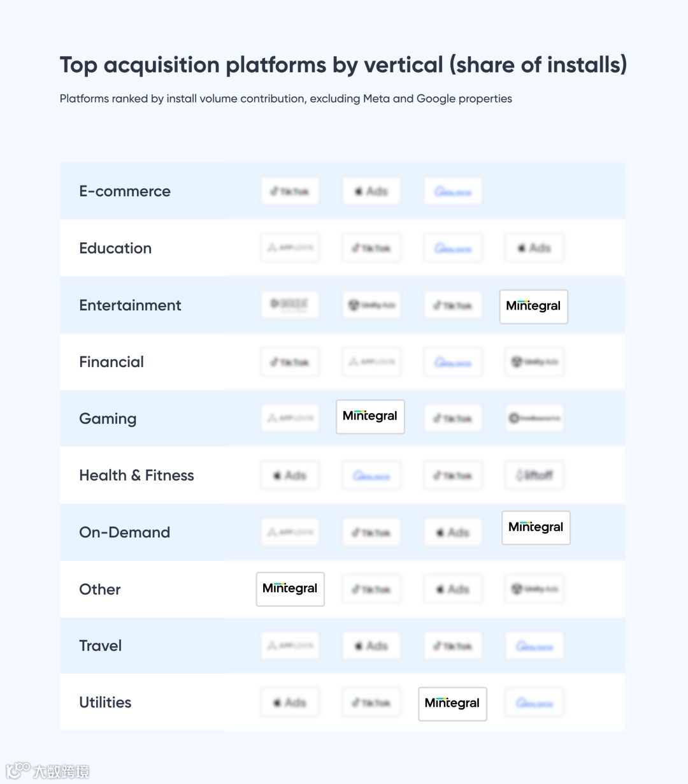The image size is (688, 784).
Task: Click the Mintegral logo in Entertainment row
Action: click(533, 306)
